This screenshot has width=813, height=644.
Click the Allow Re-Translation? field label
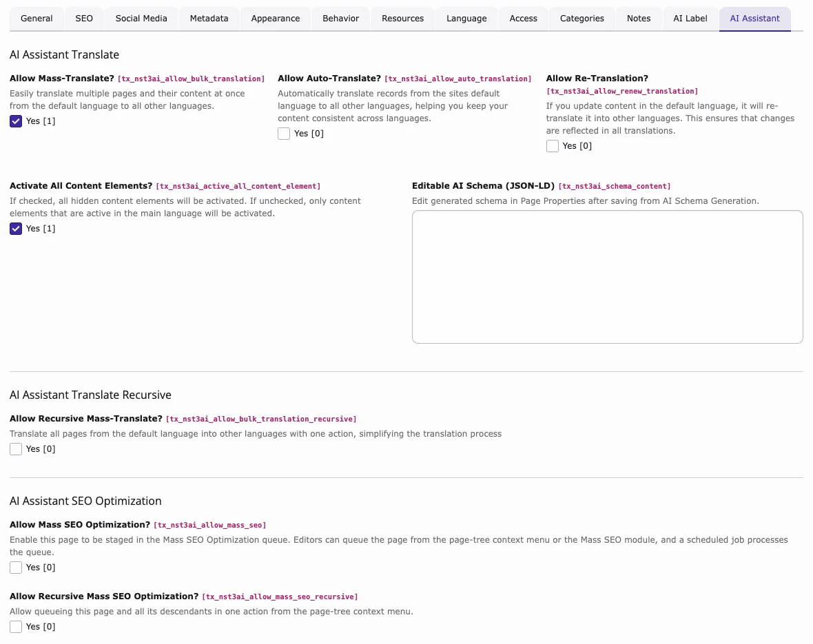click(597, 79)
